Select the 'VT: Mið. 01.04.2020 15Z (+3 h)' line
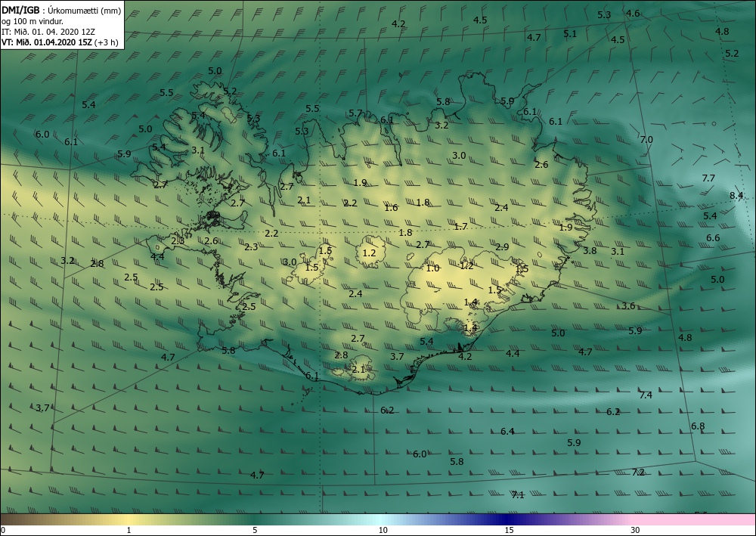 pos(60,42)
